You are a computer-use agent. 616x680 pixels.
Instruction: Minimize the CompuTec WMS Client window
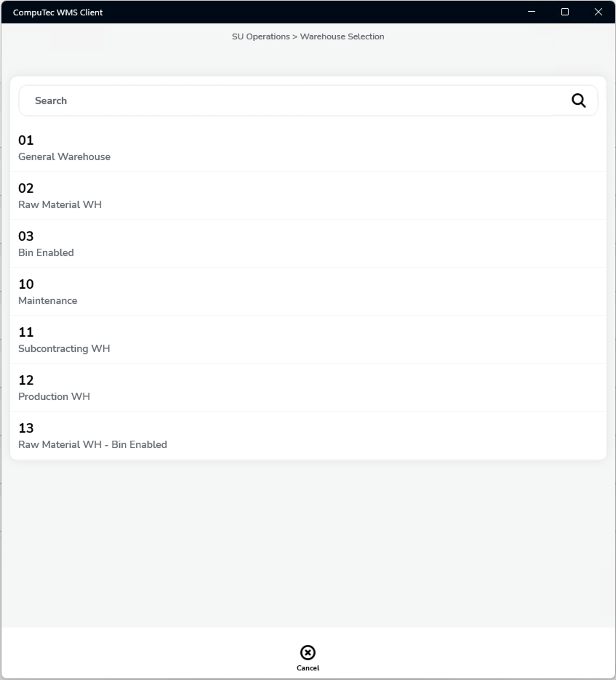coord(531,12)
